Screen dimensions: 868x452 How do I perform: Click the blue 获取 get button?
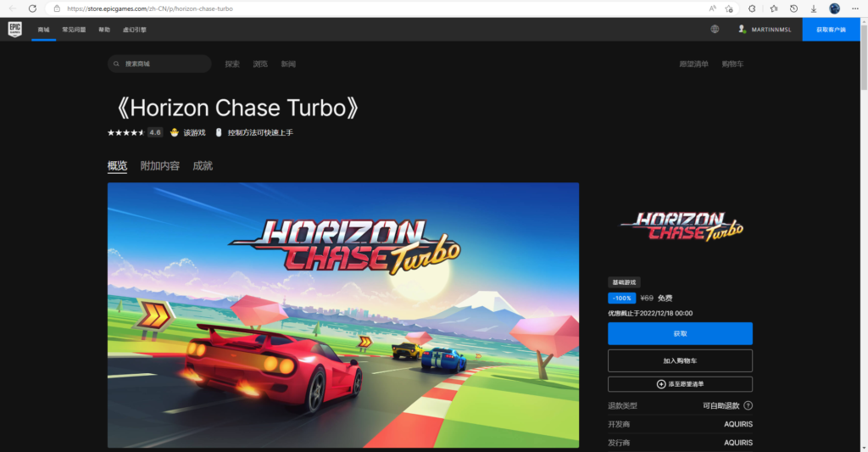tap(680, 333)
